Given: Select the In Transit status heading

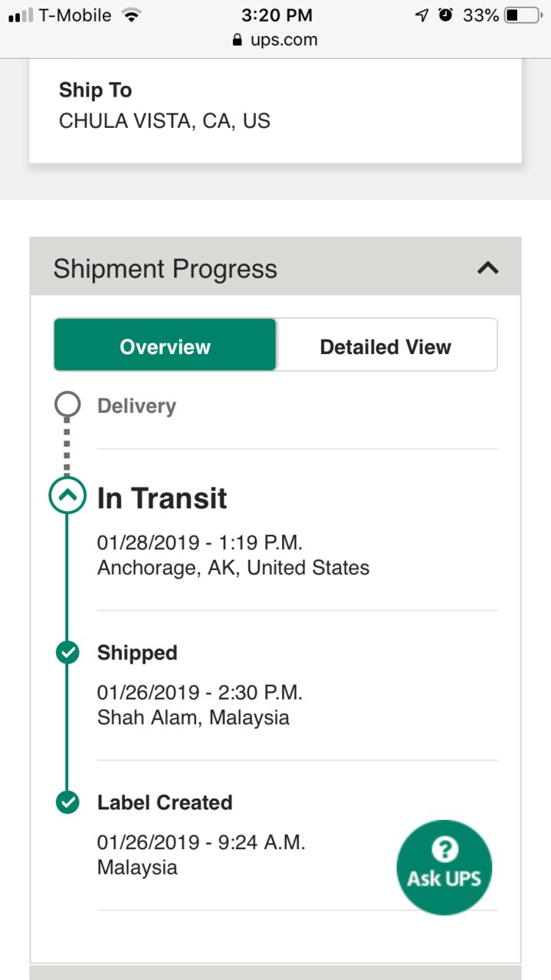Looking at the screenshot, I should (x=162, y=498).
